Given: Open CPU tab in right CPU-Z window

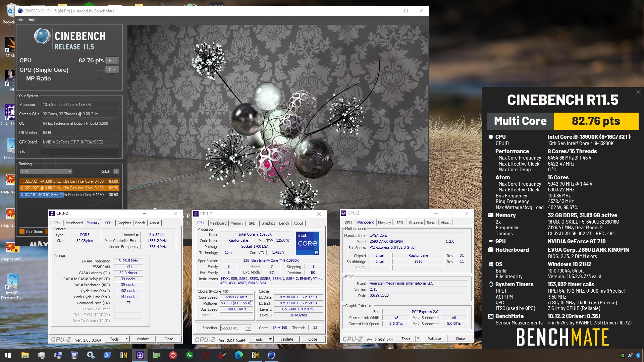Looking at the screenshot, I should coord(348,223).
